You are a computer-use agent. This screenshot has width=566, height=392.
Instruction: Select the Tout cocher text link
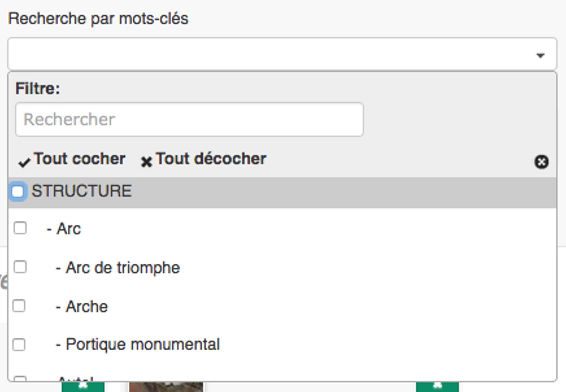point(80,158)
